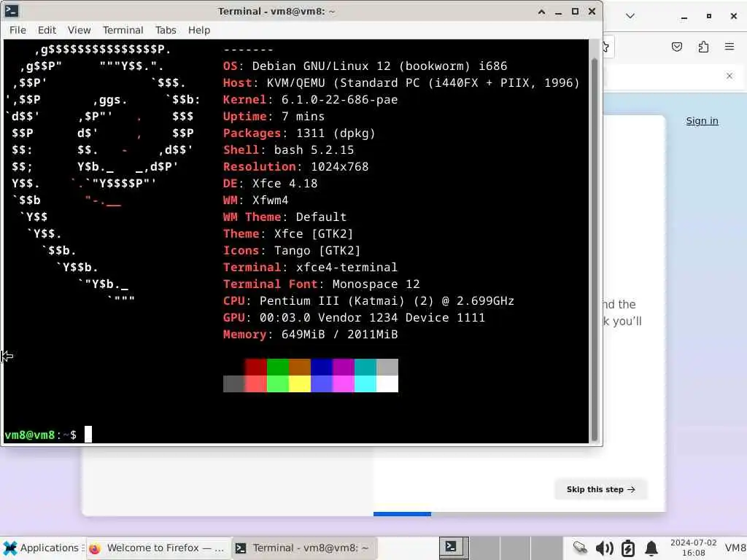Click the Terminal - vm8@vm8 taskbar button
This screenshot has height=560, width=747.
click(x=305, y=548)
